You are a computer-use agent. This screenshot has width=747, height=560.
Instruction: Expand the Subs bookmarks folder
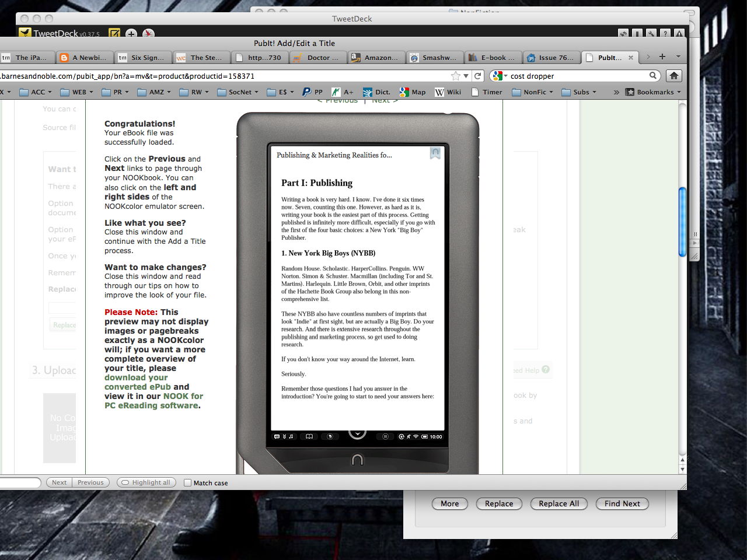click(x=579, y=92)
